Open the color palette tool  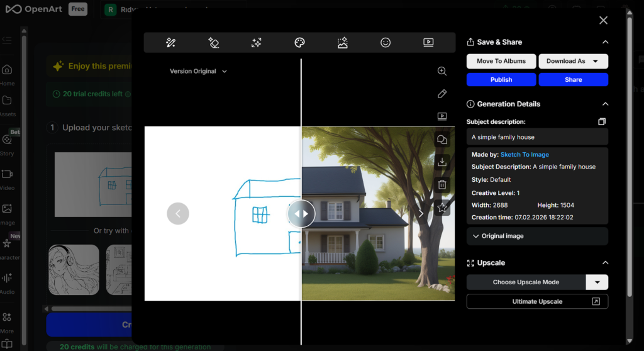pyautogui.click(x=299, y=42)
